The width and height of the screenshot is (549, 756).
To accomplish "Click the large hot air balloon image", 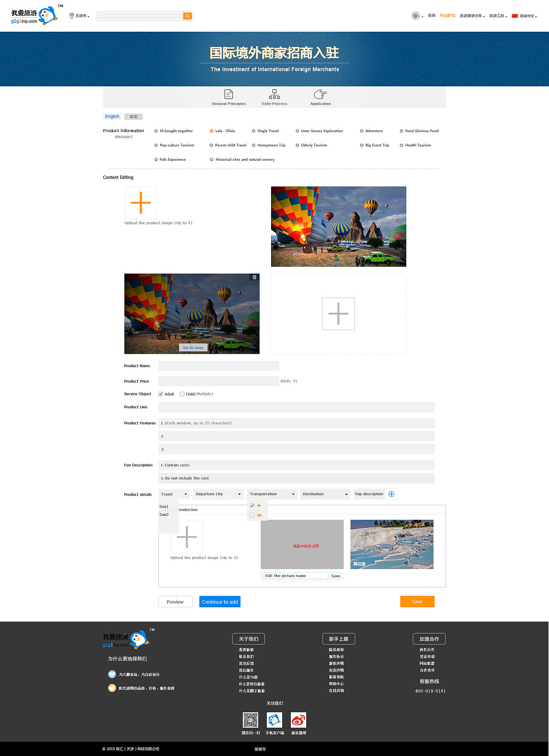I will click(x=338, y=226).
